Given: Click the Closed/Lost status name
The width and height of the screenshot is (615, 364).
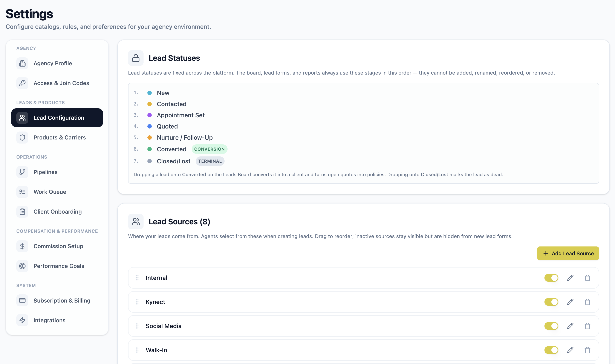Looking at the screenshot, I should (x=174, y=161).
